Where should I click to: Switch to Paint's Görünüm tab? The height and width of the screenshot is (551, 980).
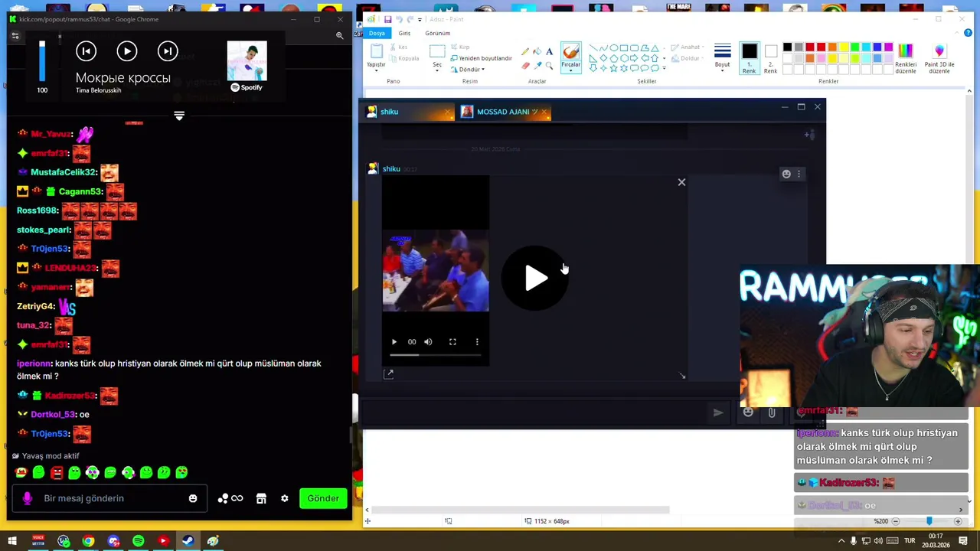(437, 33)
